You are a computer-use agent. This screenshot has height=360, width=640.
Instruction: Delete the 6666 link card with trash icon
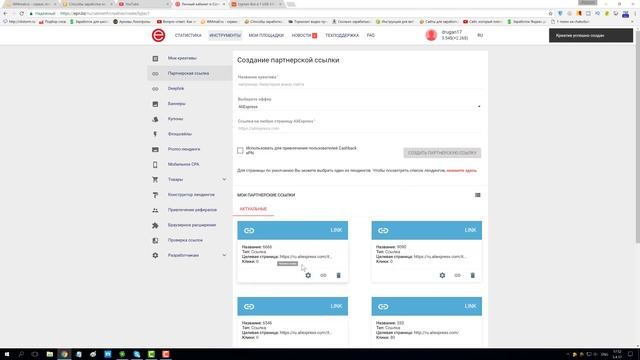[x=338, y=276]
